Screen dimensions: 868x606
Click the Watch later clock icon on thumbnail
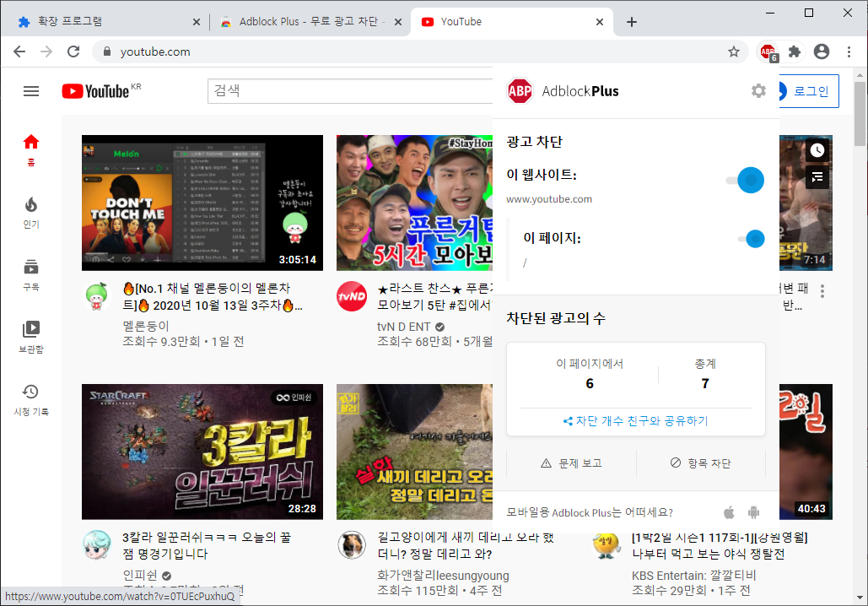817,150
